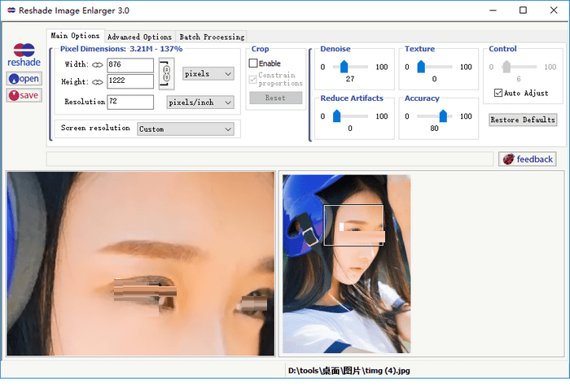Click the reshade logo icon

[24, 50]
